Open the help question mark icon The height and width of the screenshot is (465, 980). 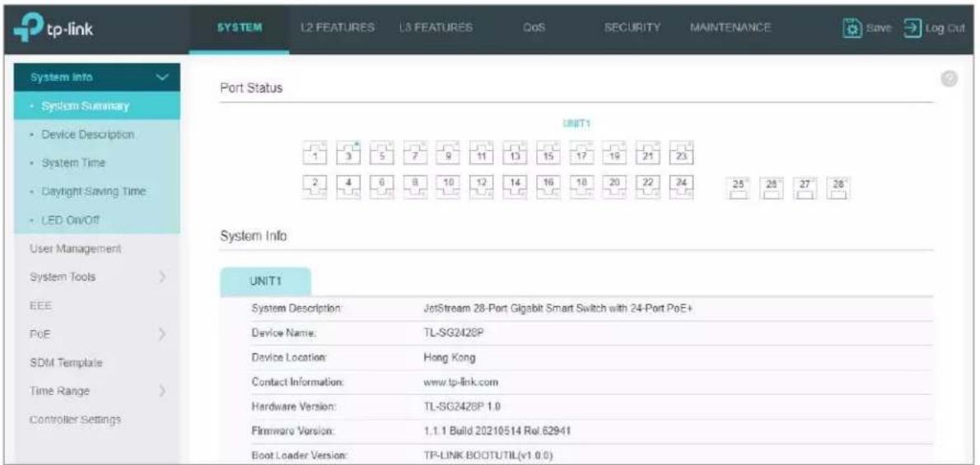click(x=950, y=79)
